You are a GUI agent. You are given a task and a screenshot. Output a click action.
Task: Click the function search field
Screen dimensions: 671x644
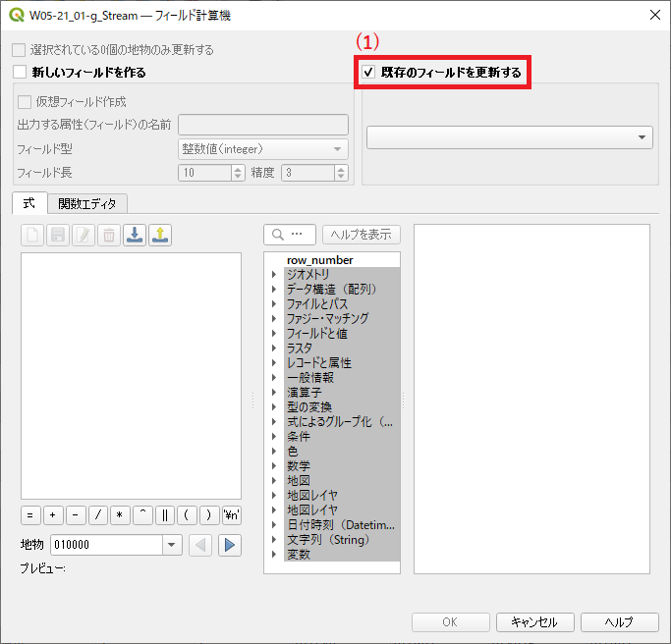point(291,235)
